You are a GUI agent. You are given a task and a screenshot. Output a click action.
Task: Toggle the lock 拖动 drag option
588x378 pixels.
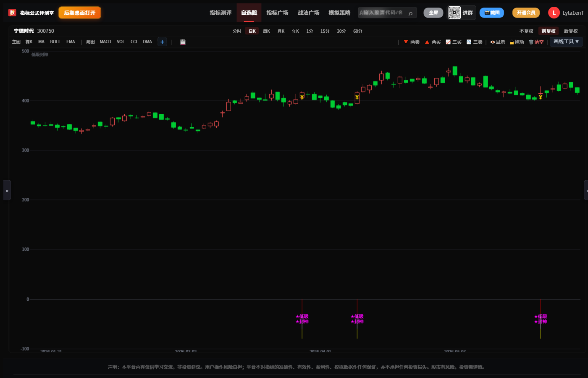click(x=512, y=42)
